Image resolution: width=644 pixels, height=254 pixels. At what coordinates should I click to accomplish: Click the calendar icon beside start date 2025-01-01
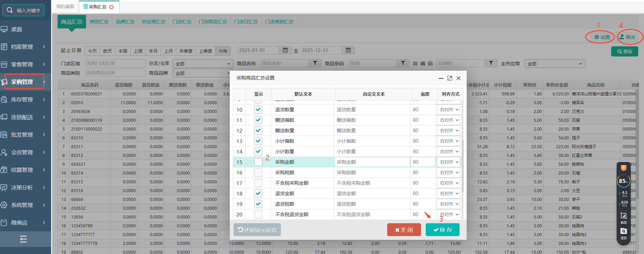[x=285, y=50]
